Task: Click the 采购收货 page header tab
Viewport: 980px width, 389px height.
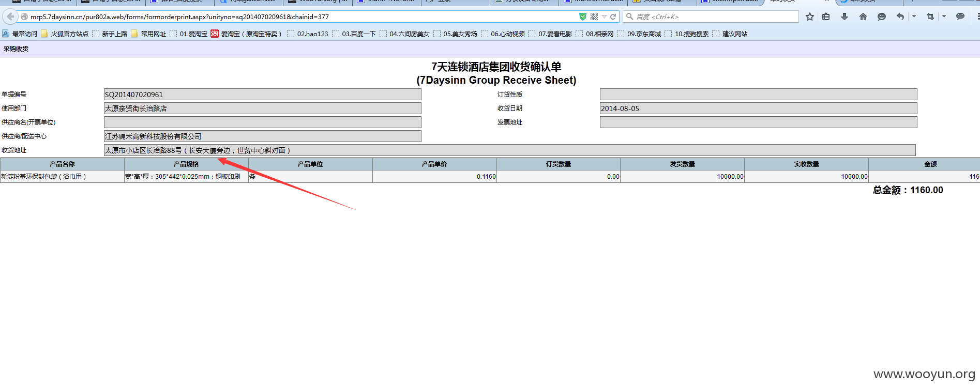Action: point(16,49)
